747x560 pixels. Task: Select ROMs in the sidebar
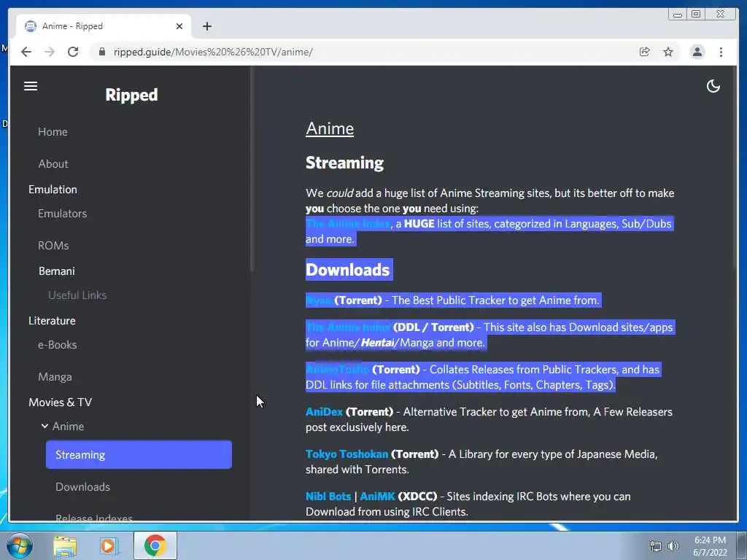(53, 246)
